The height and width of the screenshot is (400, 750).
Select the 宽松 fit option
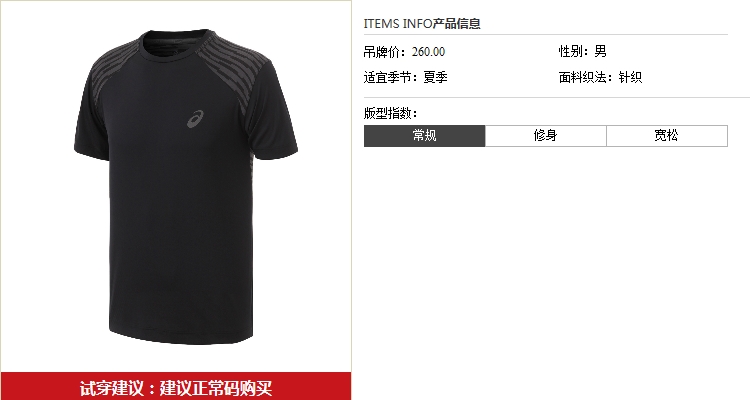pos(667,136)
